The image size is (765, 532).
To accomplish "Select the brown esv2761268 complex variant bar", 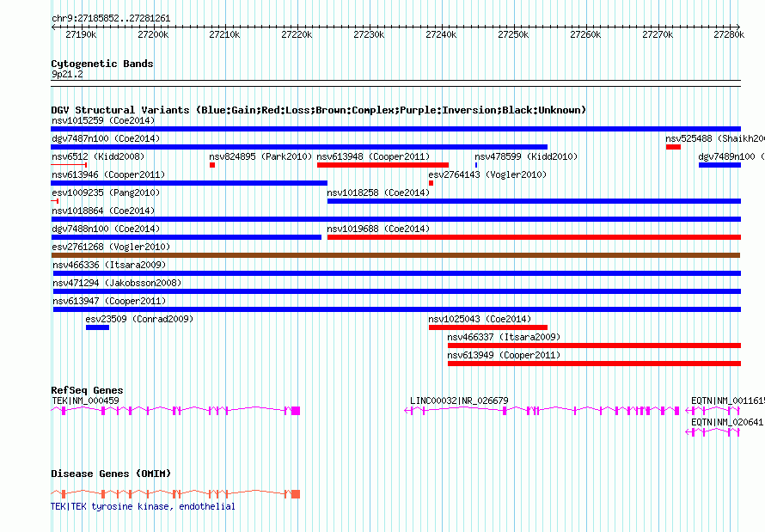I will 395,255.
